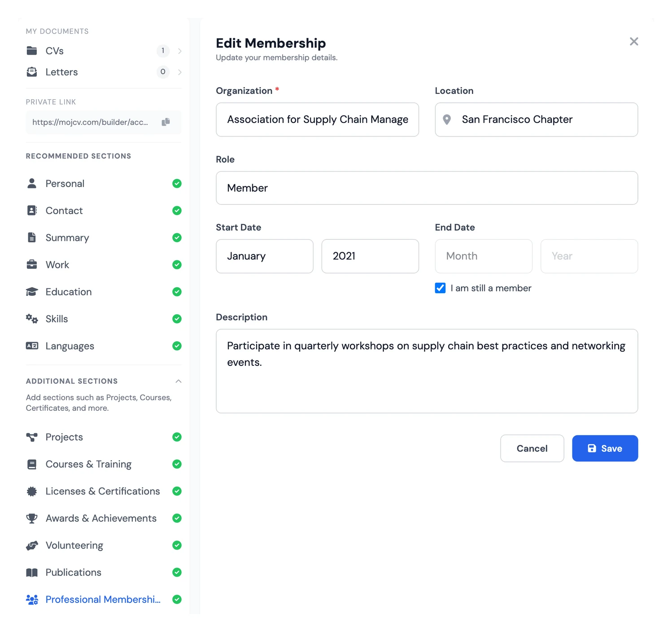Image resolution: width=672 pixels, height=632 pixels.
Task: Close the Edit Membership dialog
Action: click(x=634, y=42)
